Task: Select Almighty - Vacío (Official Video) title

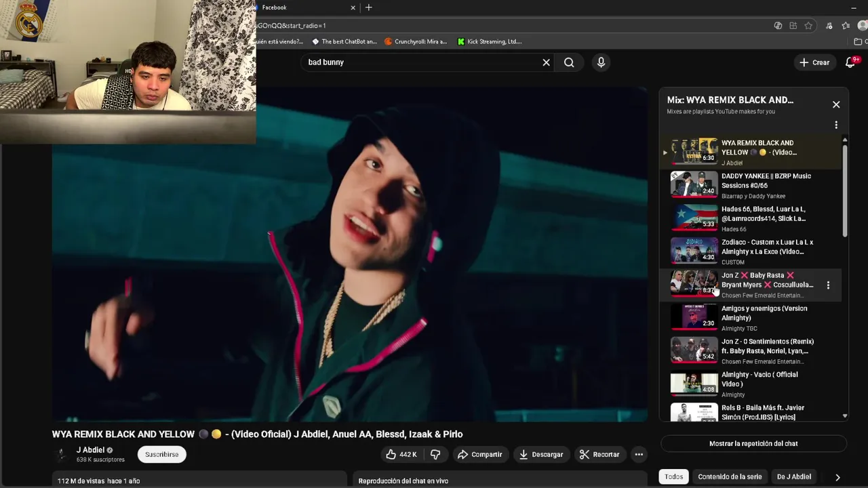Action: point(759,379)
